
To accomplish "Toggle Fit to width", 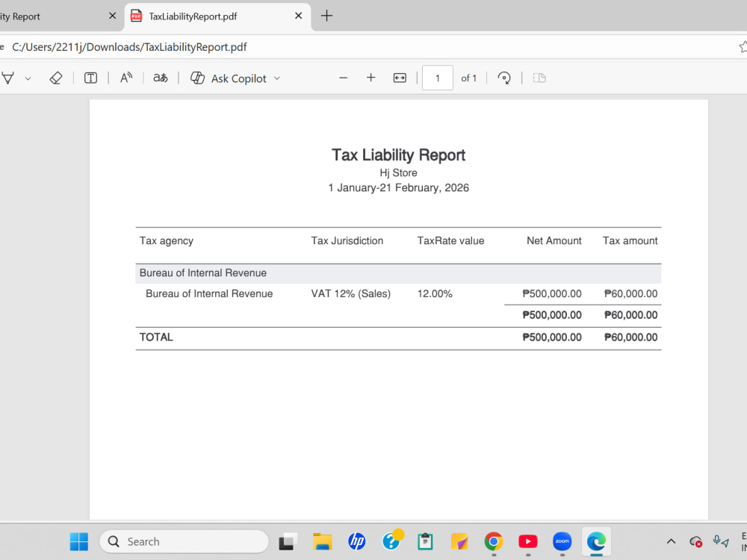I will (x=400, y=78).
